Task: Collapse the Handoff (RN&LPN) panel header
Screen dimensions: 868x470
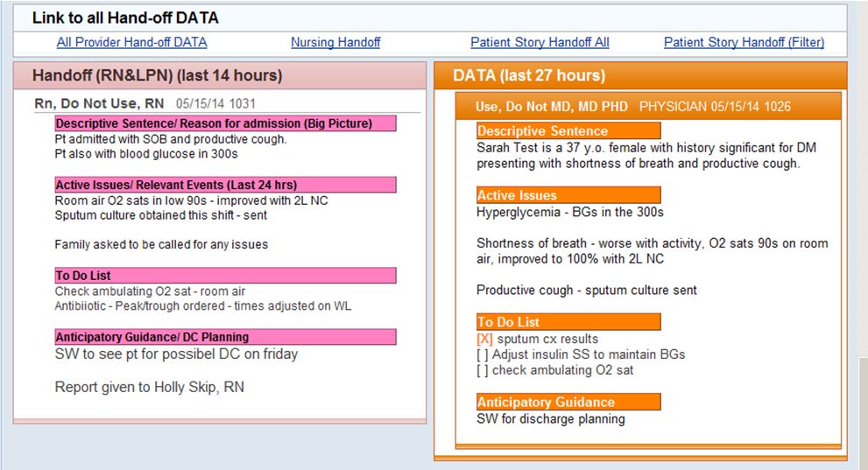Action: [x=158, y=76]
